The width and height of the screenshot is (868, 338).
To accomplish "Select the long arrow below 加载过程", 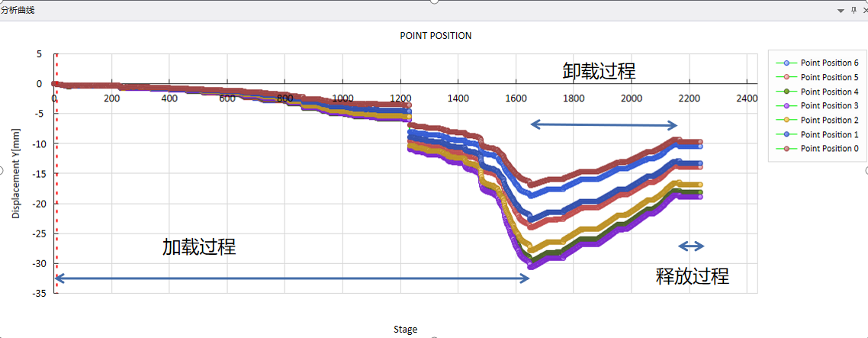I will tap(291, 279).
